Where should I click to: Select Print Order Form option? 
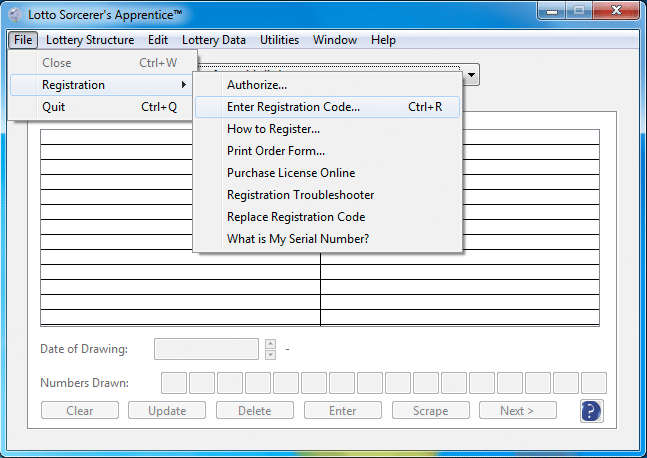(276, 151)
